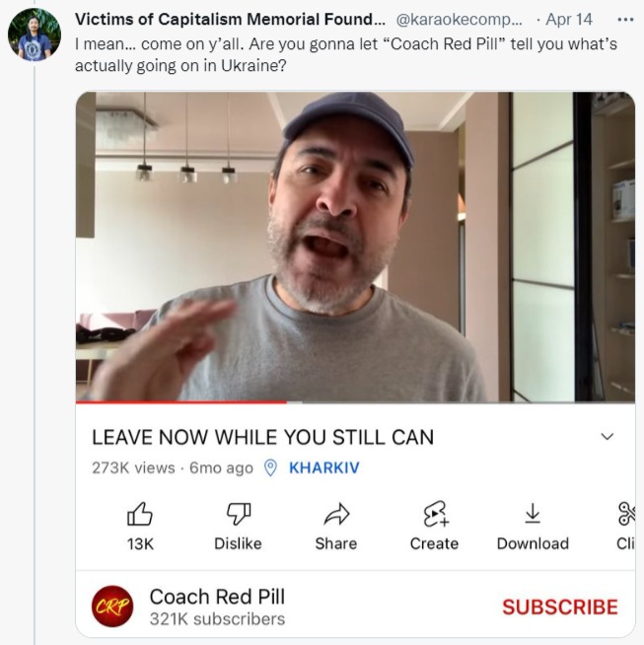The width and height of the screenshot is (644, 645).
Task: Click the thumbs-down Dislike icon
Action: (x=239, y=514)
